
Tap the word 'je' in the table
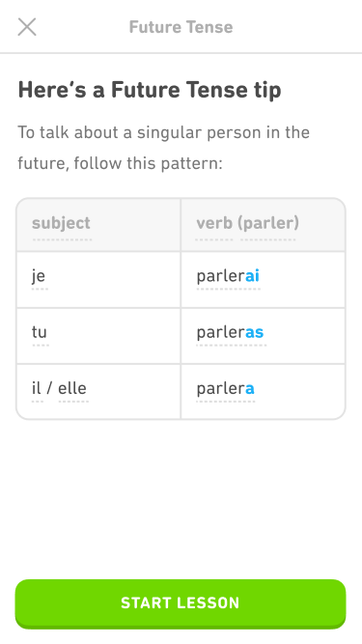point(39,276)
